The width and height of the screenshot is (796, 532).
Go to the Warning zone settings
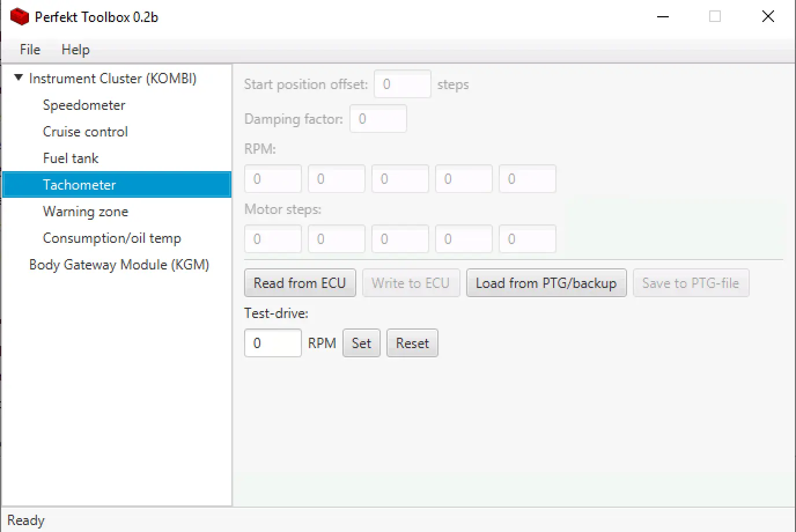point(85,212)
